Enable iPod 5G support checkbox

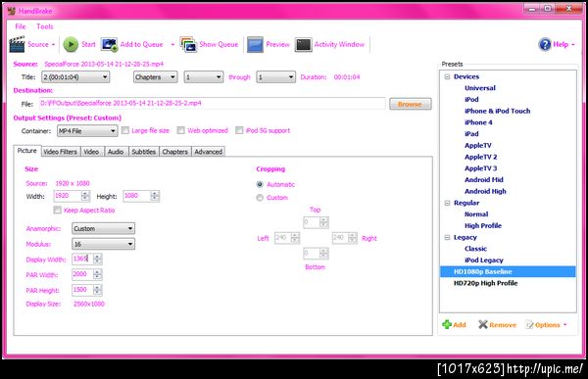point(239,130)
